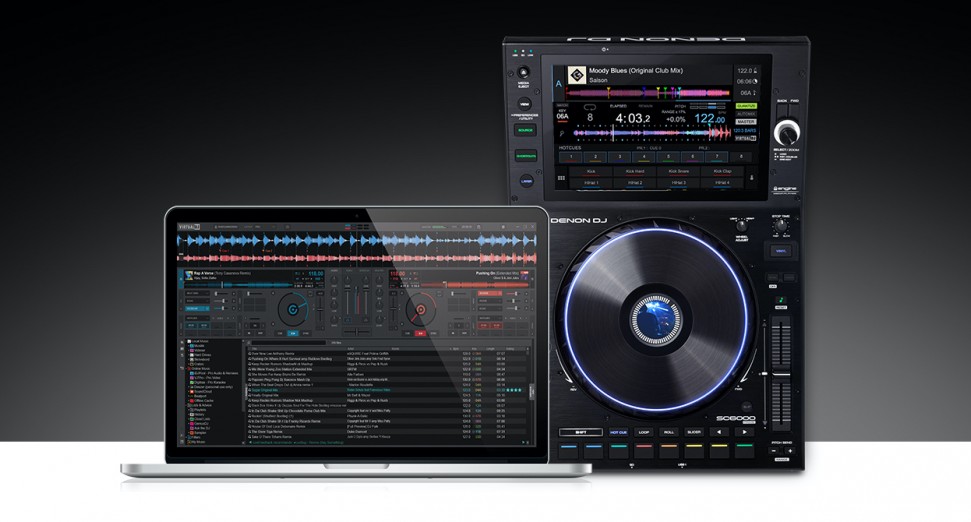Push the Media Eject button on the Denon player
The image size is (971, 522).
point(524,72)
